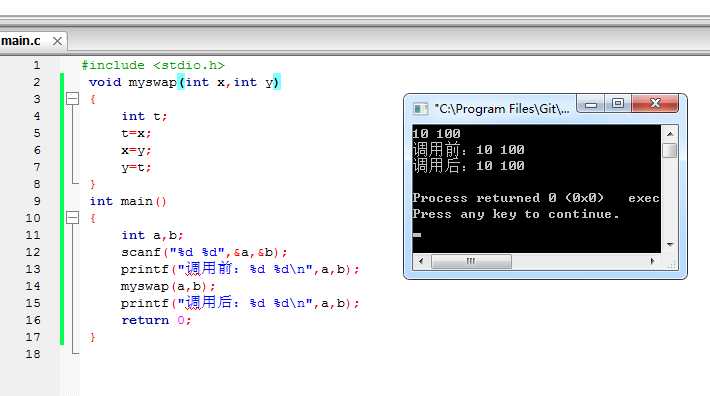
Task: Click the closing brace of myswap function
Action: (92, 184)
